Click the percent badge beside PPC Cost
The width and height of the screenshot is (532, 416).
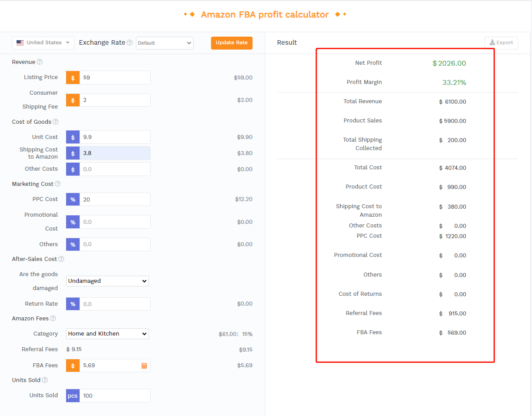click(x=72, y=199)
